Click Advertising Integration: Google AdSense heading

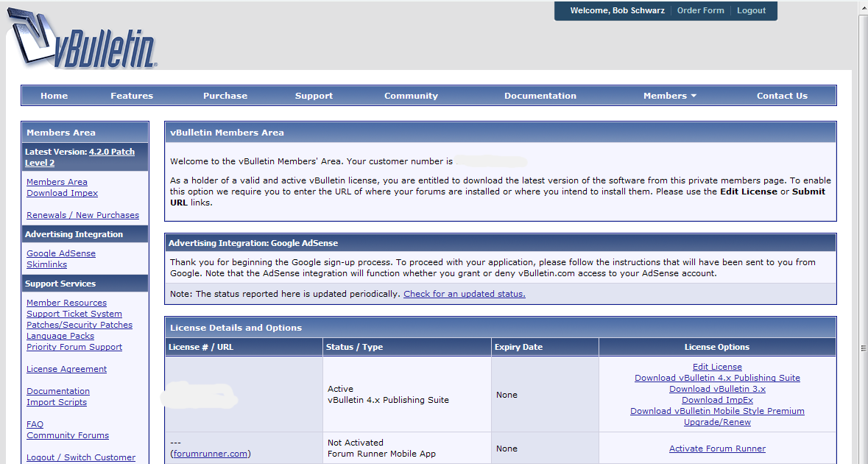pyautogui.click(x=253, y=243)
